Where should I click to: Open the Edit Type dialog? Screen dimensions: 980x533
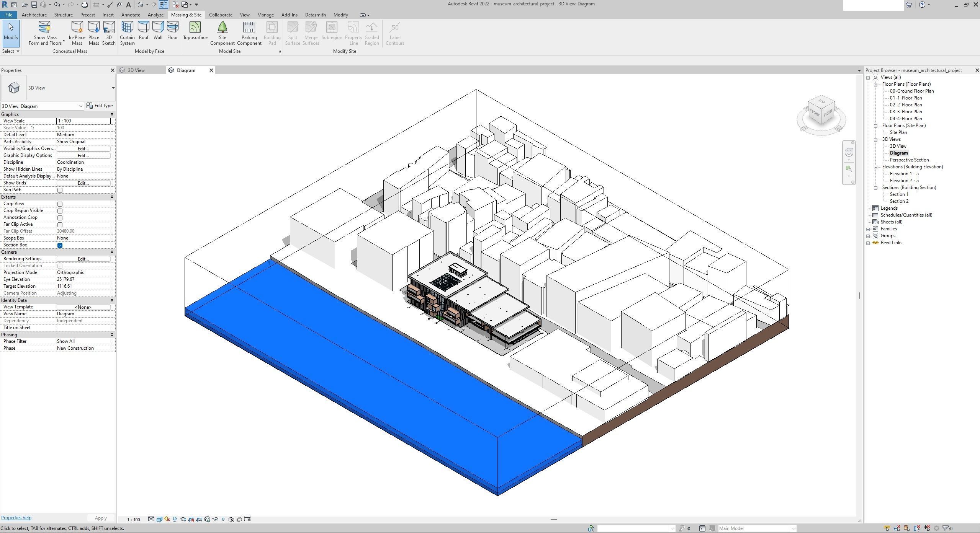[x=100, y=106]
